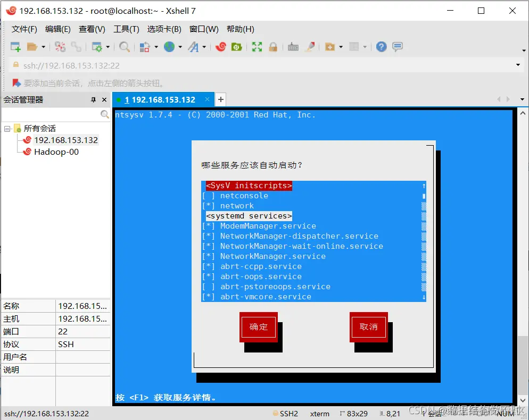The width and height of the screenshot is (529, 420).
Task: Click the Find magnifier toolbar icon
Action: (x=125, y=47)
